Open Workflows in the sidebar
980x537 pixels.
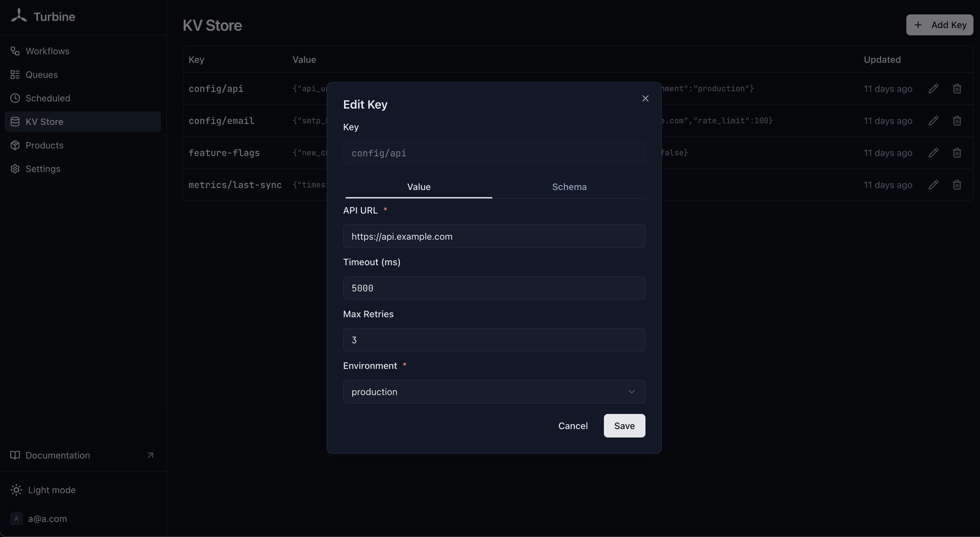click(82, 51)
